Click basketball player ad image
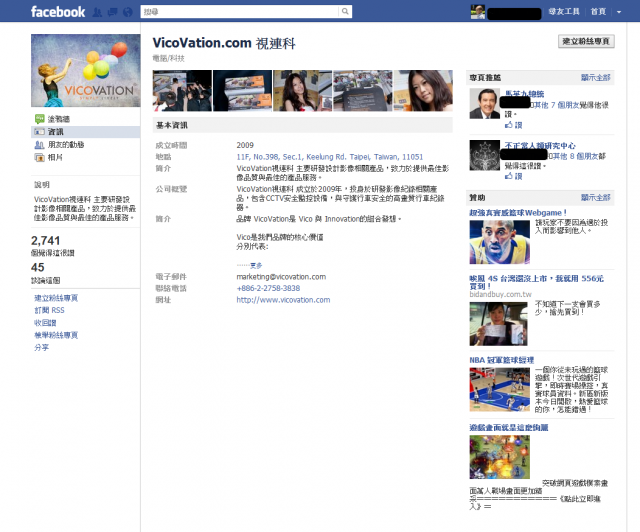Image resolution: width=640 pixels, height=532 pixels. [500, 242]
